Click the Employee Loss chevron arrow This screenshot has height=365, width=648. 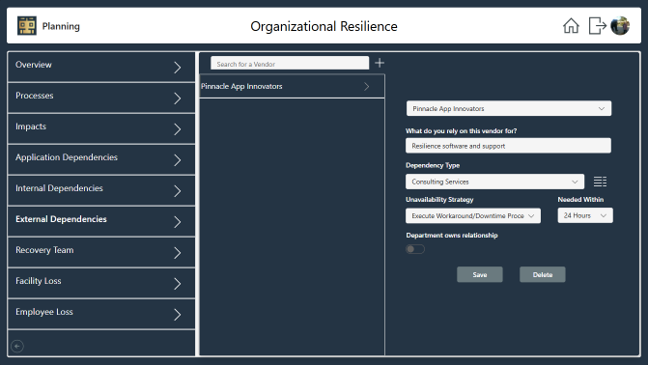coord(177,315)
